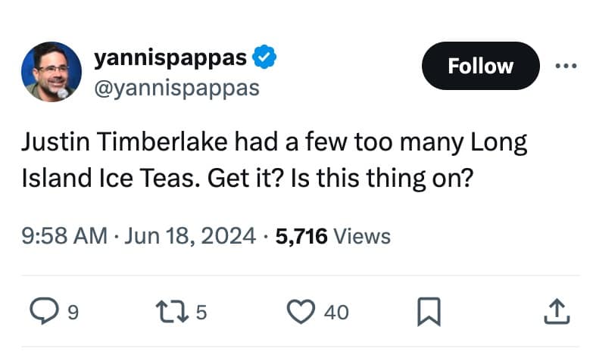Click the reply count of 9
Screen dimensions: 593x364
[73, 312]
